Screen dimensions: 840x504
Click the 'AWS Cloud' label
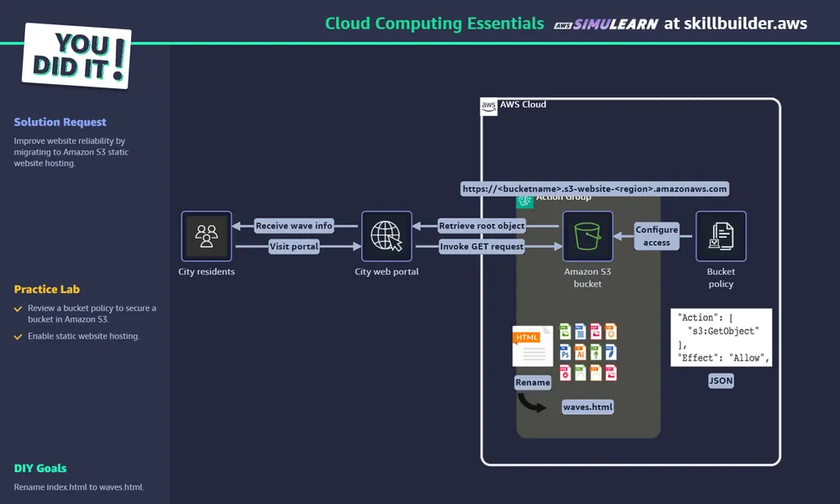click(x=522, y=104)
